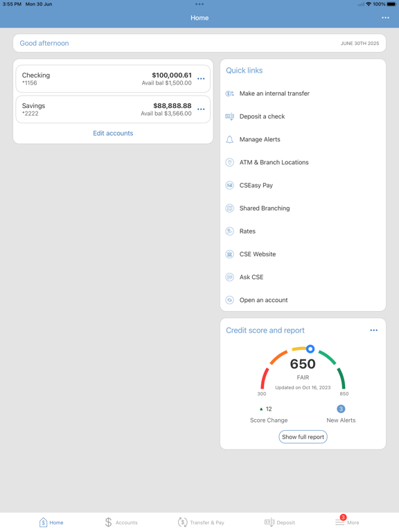The width and height of the screenshot is (399, 532).
Task: Tap Avail bal $1,500.00 text
Action: point(166,83)
